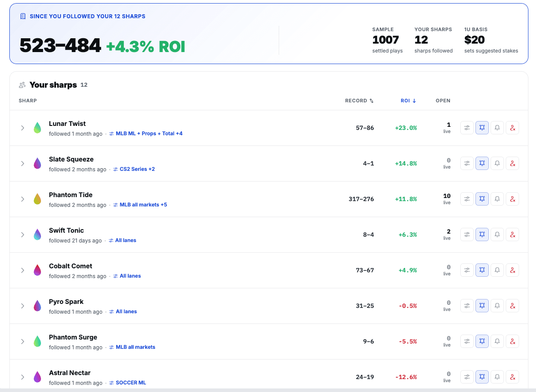
Task: Expand the Pyro Spark row
Action: click(x=22, y=306)
